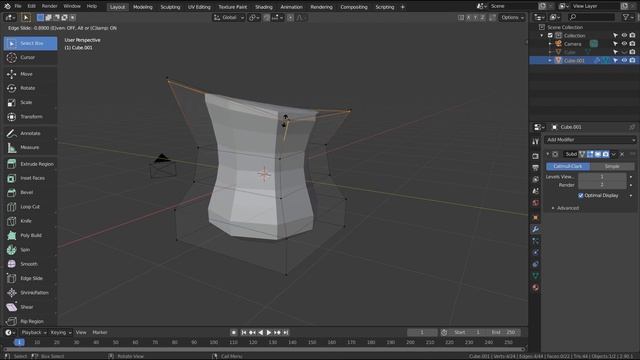Click the timeline Marker menu

(x=100, y=333)
